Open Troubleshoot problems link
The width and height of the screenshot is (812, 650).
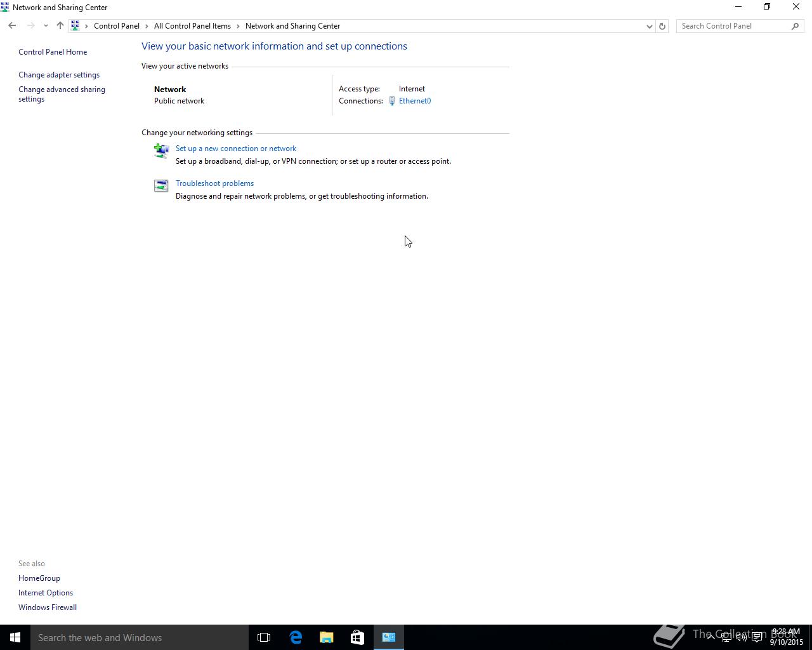214,183
